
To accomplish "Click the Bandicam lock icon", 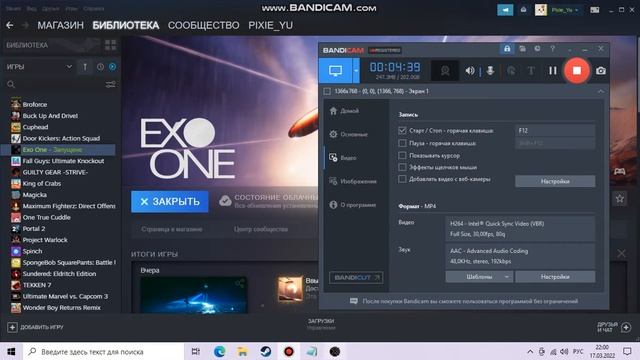I will (x=507, y=49).
